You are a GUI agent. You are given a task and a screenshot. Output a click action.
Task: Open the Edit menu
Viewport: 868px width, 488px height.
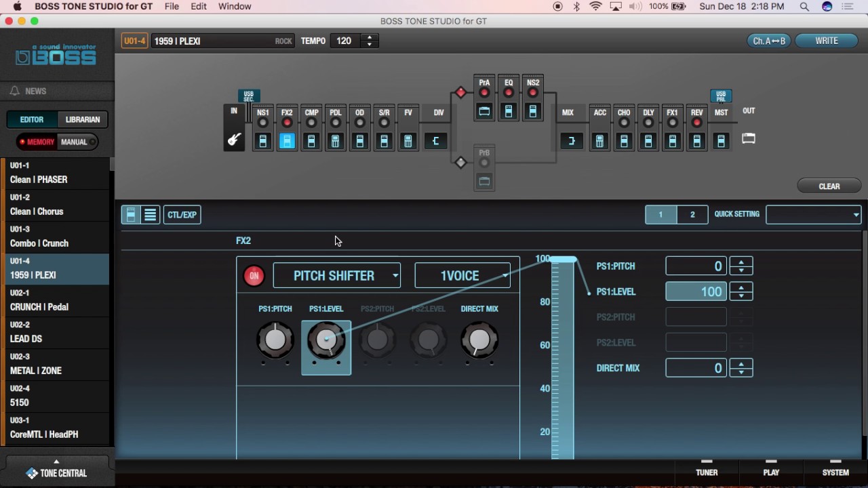(199, 6)
